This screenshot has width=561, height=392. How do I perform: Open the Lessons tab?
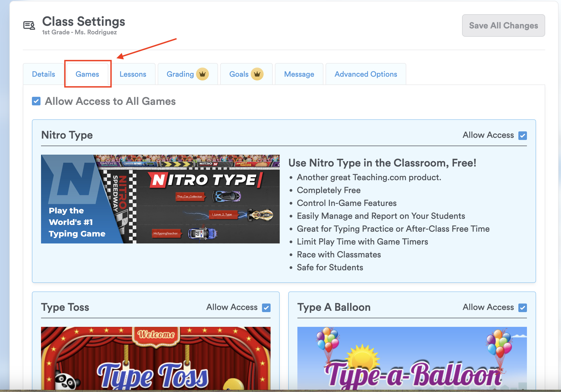tap(133, 74)
